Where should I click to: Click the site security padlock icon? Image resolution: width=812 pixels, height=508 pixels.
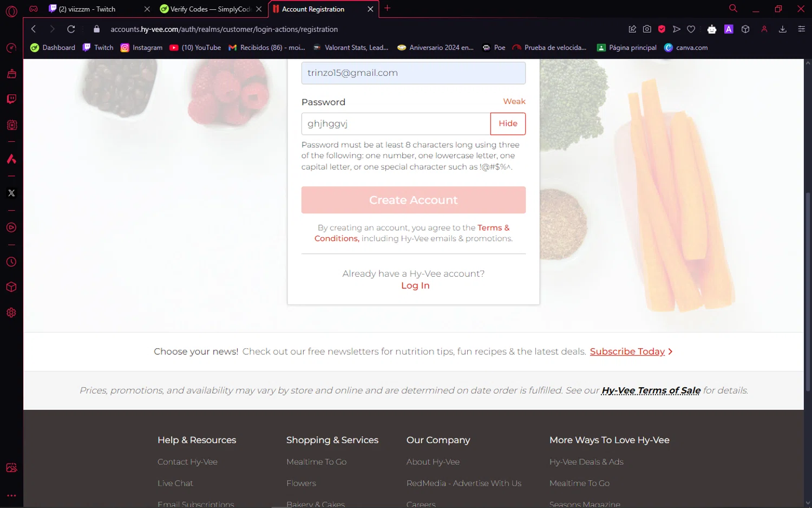point(96,29)
